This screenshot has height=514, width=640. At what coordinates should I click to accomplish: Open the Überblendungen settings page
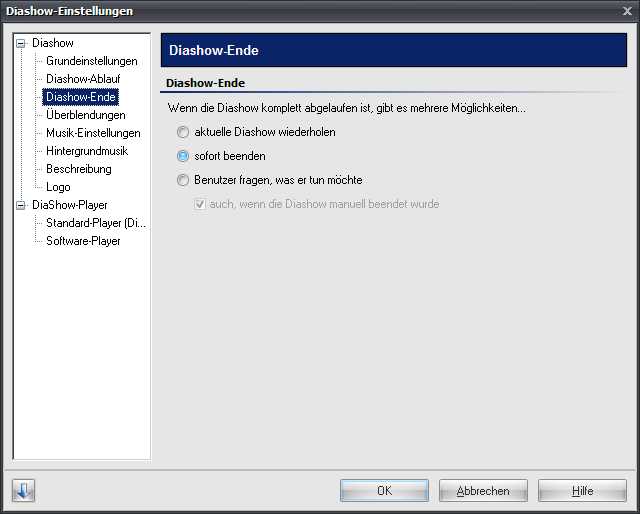pyautogui.click(x=85, y=115)
